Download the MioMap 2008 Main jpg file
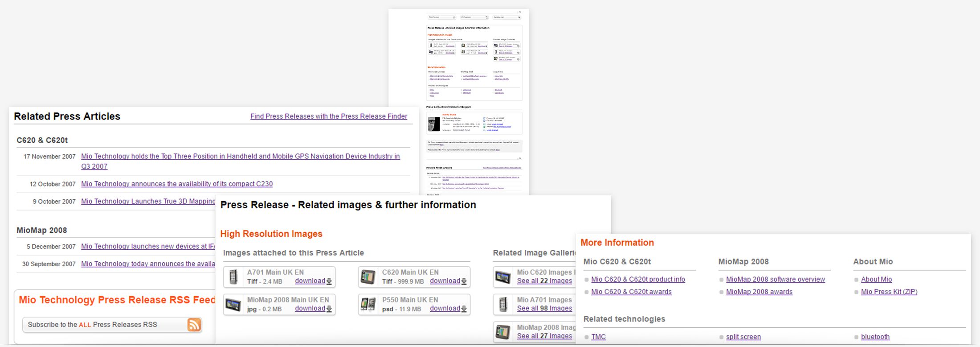 [310, 309]
